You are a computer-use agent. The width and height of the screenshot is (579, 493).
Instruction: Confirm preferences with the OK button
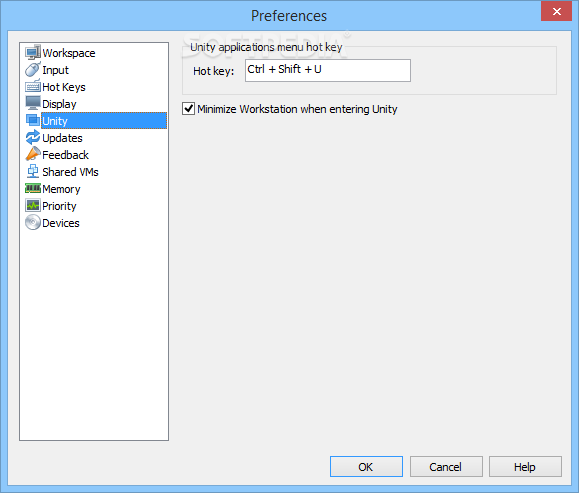tap(366, 466)
